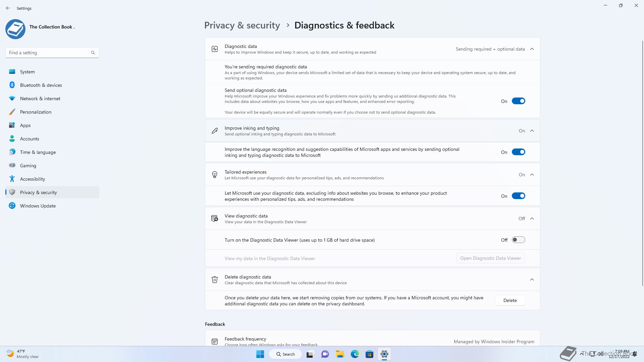Go to Personalization settings

pyautogui.click(x=52, y=112)
